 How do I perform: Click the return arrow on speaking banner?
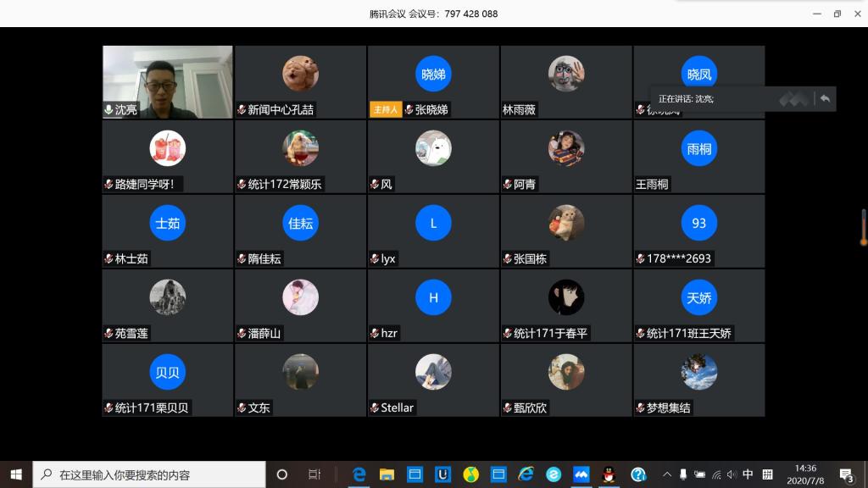click(x=824, y=99)
